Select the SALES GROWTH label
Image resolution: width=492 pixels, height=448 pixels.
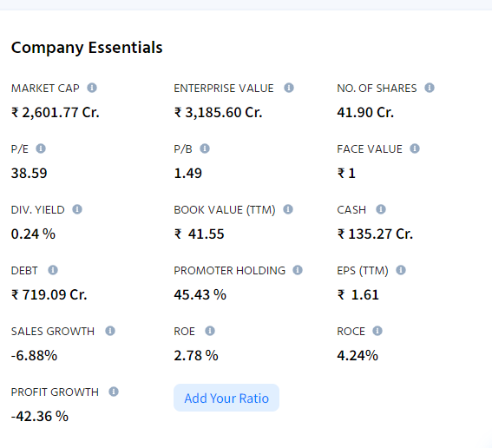[x=53, y=332]
